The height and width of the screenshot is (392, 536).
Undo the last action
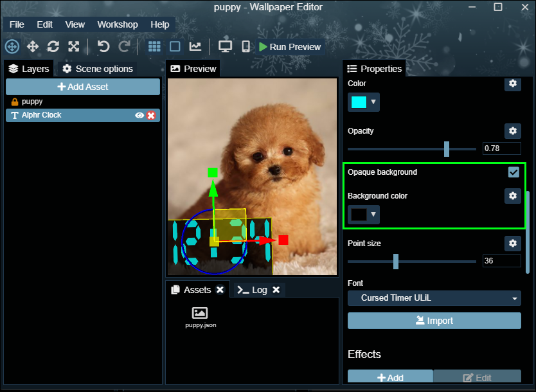click(x=103, y=46)
